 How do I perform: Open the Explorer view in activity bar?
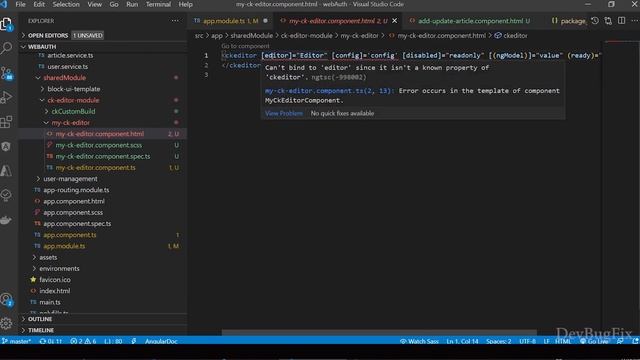pyautogui.click(x=7, y=24)
